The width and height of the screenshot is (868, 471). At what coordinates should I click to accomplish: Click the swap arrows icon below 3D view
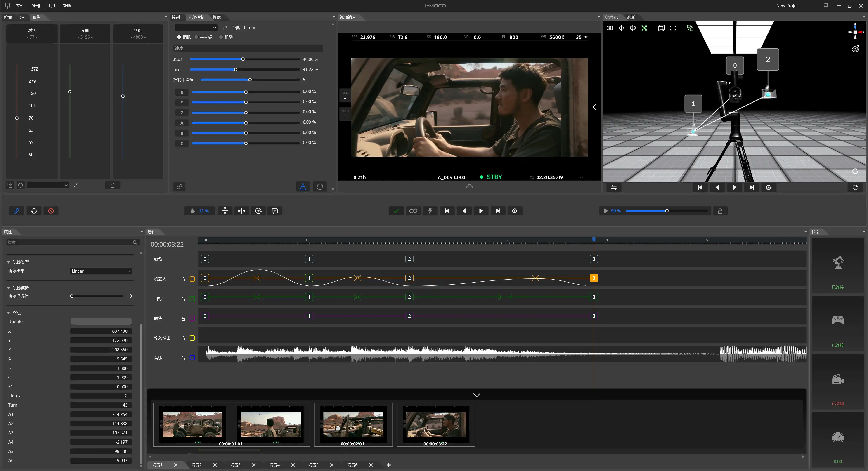point(614,188)
